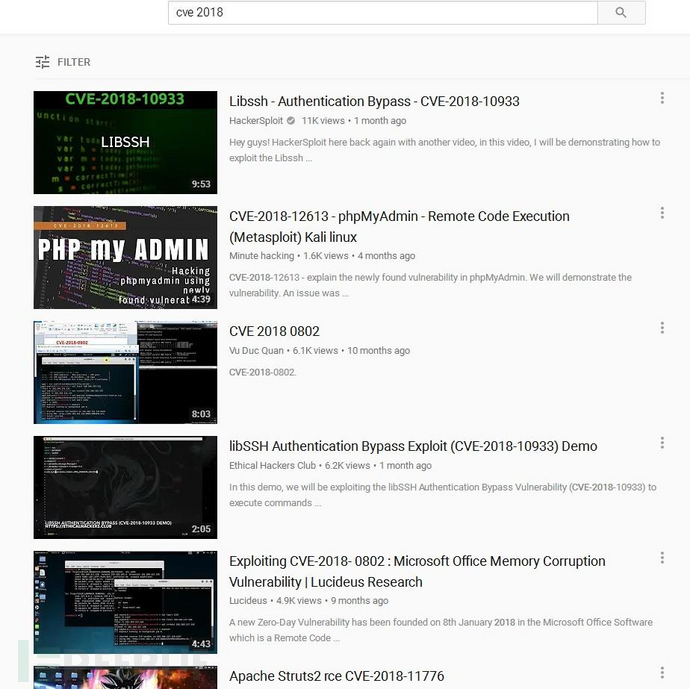This screenshot has width=690, height=689.
Task: Open title CVE-2018-12613 phpMyAdmin Remote Code Execution
Action: click(x=399, y=227)
